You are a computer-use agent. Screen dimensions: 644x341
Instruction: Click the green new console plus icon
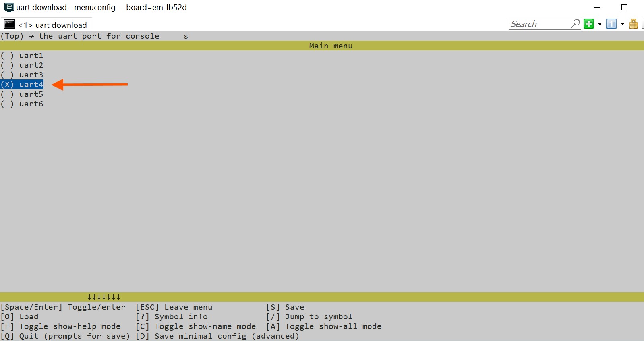click(x=589, y=24)
